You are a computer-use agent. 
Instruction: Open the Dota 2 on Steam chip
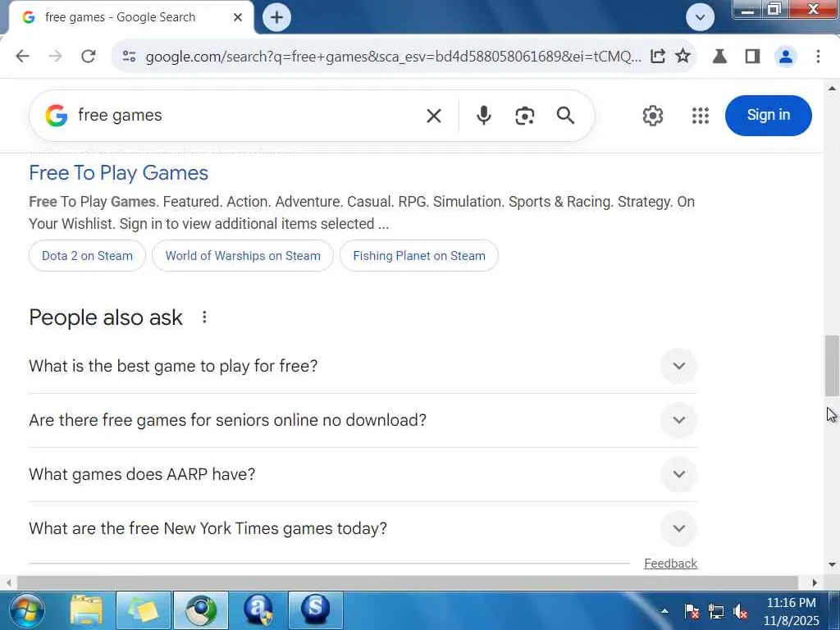tap(87, 256)
